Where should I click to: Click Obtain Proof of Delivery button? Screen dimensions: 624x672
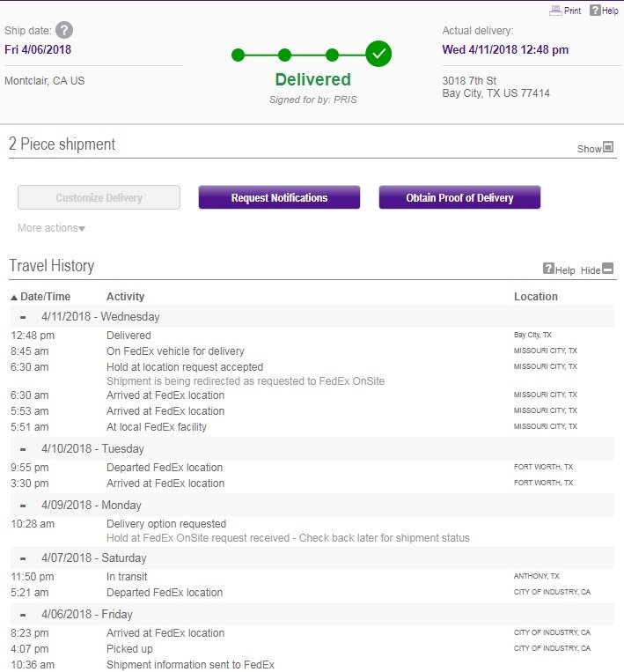[459, 197]
